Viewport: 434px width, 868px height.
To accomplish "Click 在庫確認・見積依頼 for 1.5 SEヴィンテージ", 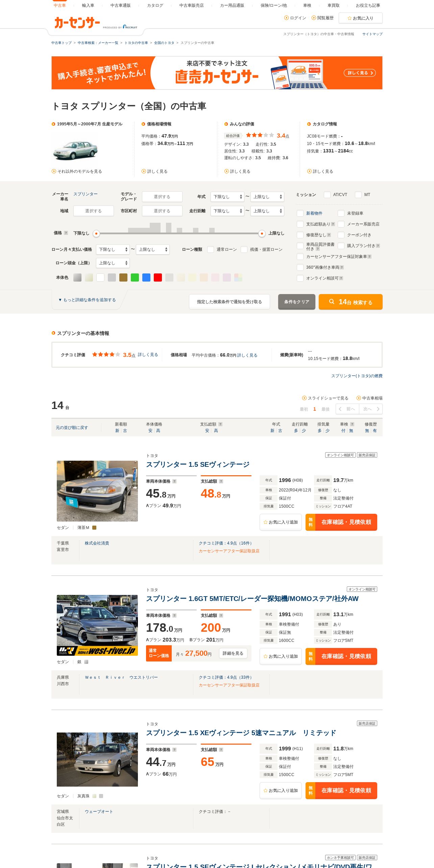I will click(341, 522).
